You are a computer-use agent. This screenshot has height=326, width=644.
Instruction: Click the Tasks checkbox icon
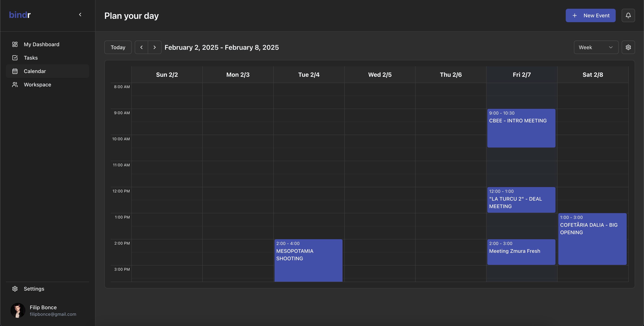coord(15,58)
